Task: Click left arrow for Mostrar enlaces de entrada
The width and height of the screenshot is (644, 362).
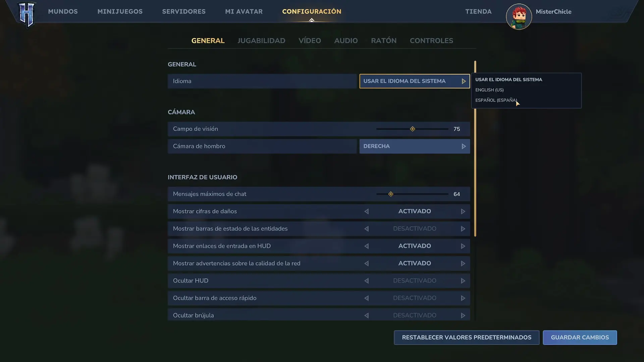Action: [366, 246]
